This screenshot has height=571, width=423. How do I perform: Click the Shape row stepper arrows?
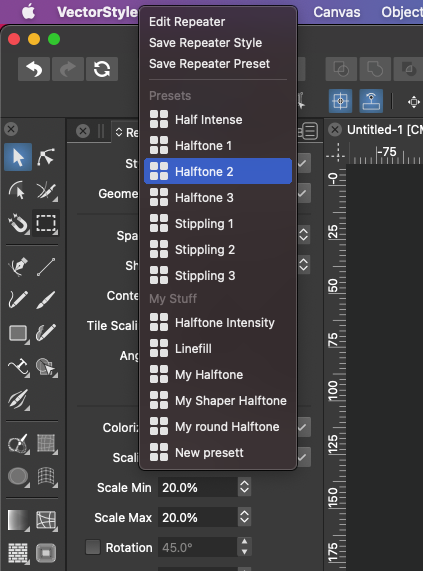[x=304, y=265]
